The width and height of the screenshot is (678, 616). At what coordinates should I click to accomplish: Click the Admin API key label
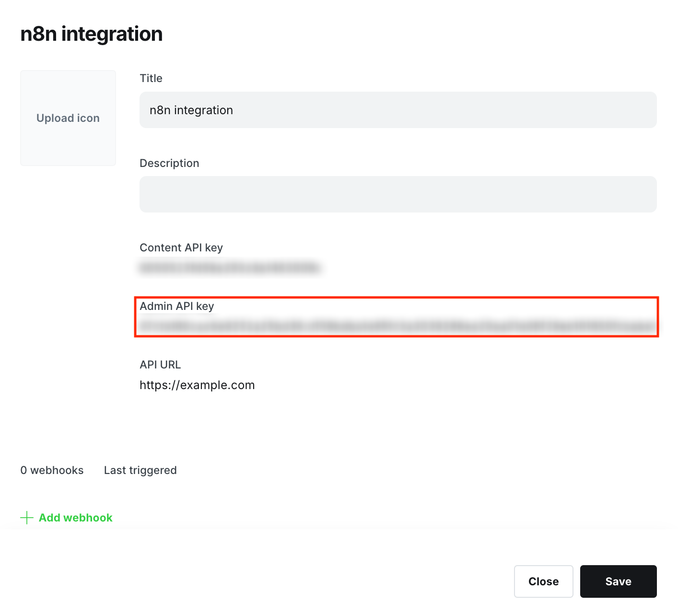176,306
